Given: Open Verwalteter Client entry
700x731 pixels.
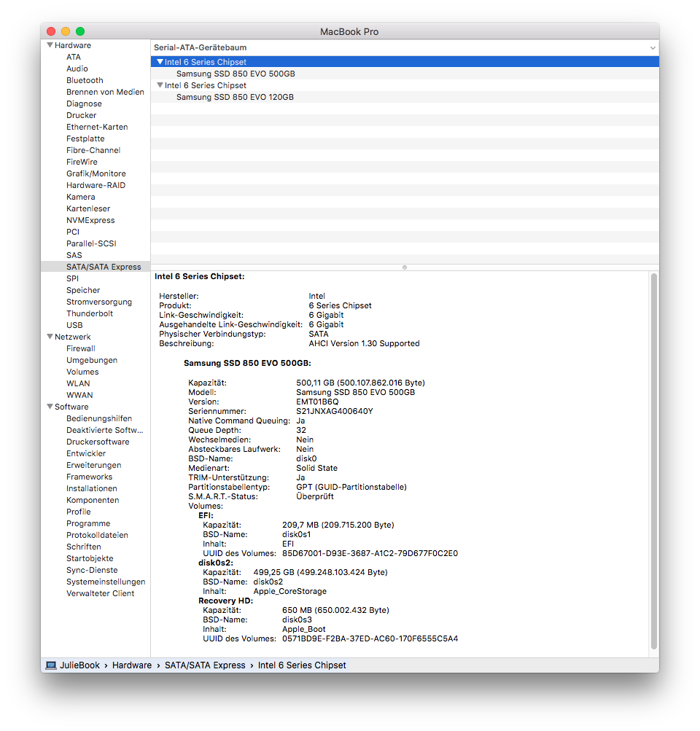Looking at the screenshot, I should 101,593.
